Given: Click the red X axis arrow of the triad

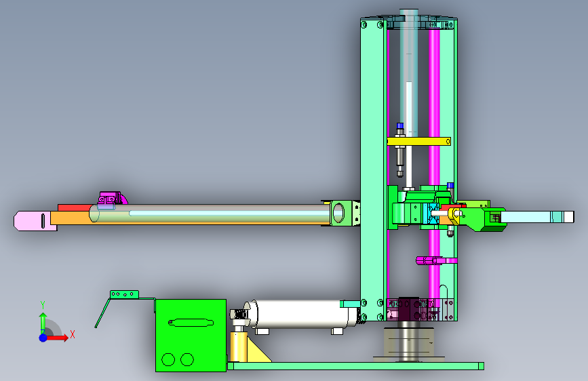Looking at the screenshot, I should (58, 338).
